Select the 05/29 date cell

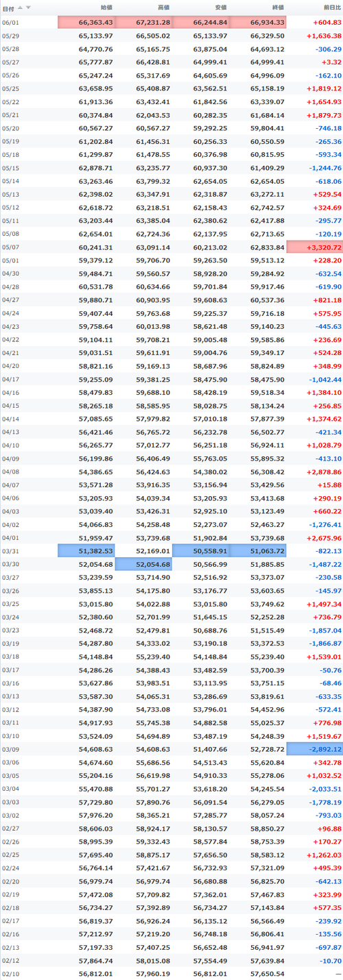pyautogui.click(x=9, y=35)
